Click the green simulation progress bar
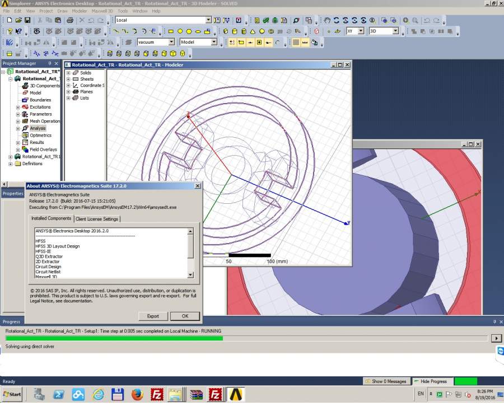This screenshot has height=420, width=504. click(114, 338)
